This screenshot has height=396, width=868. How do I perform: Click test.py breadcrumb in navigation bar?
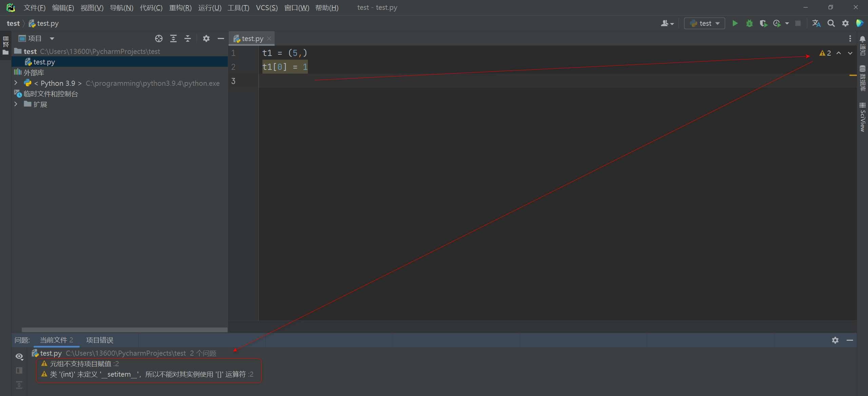point(44,23)
